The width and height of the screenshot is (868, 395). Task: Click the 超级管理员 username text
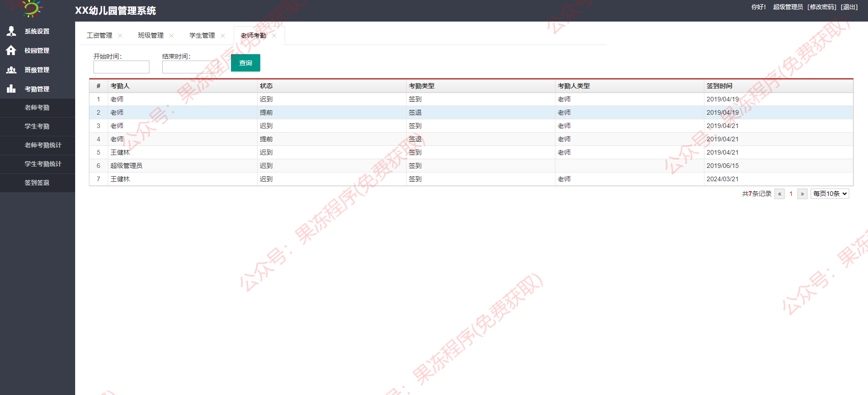point(788,7)
